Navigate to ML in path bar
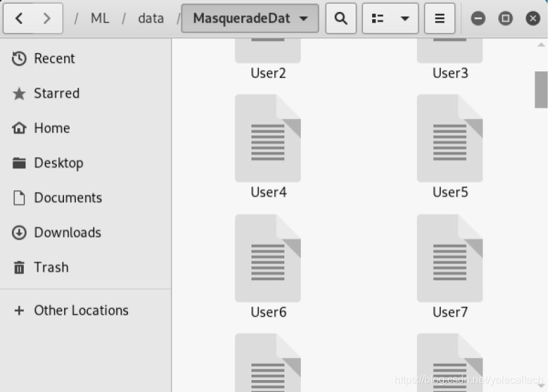549x392 pixels. 100,18
